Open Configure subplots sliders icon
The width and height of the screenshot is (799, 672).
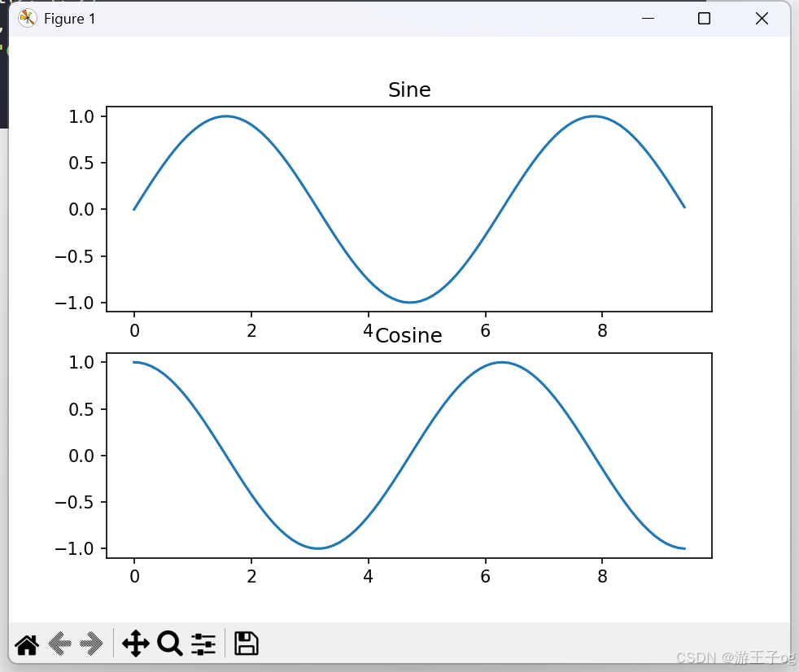(203, 644)
